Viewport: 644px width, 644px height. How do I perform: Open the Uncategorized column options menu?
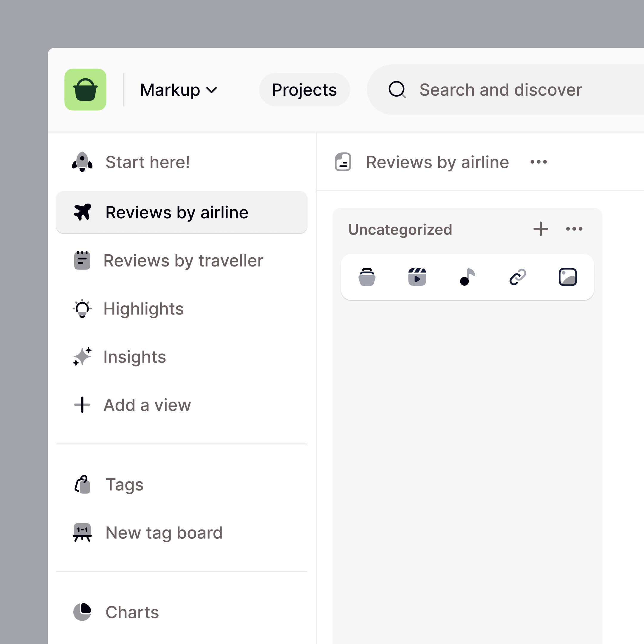(574, 229)
